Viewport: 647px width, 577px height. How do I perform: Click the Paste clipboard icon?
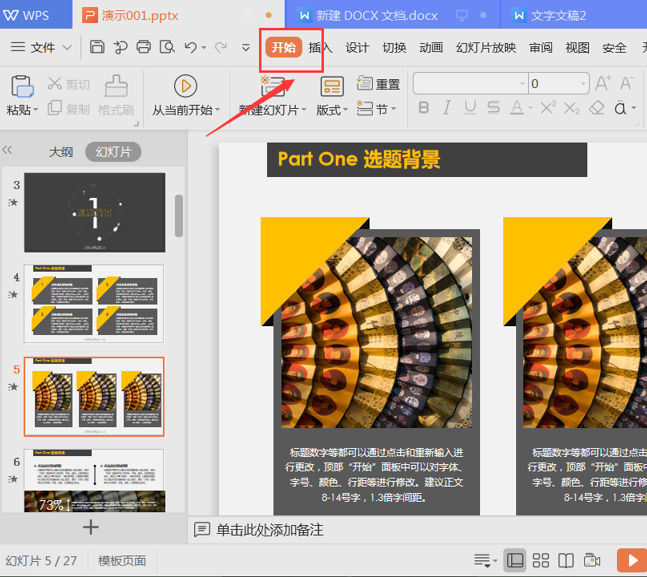point(22,86)
